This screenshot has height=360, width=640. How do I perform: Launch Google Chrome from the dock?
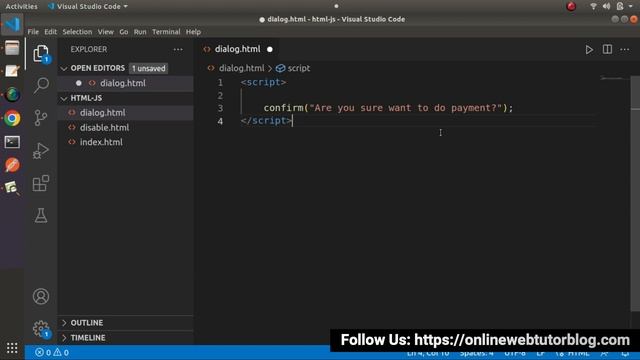coord(12,118)
